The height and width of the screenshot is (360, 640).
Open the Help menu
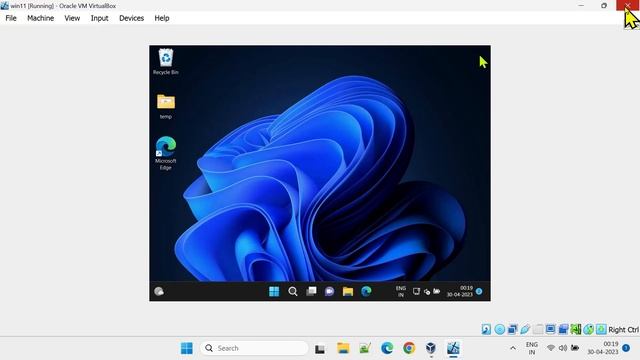point(162,18)
